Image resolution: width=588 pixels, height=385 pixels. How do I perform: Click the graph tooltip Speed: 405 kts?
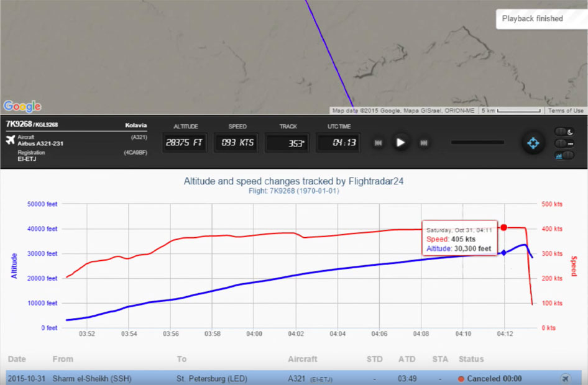tap(451, 239)
